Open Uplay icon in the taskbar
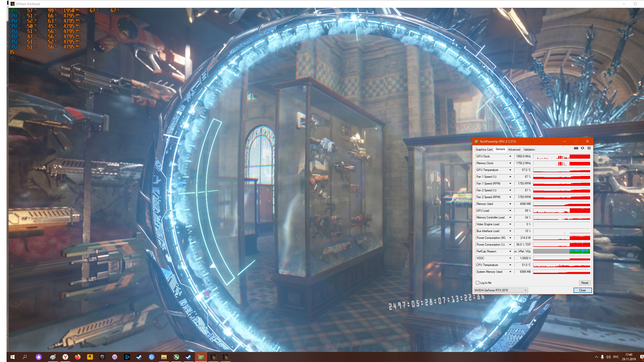 (x=152, y=357)
